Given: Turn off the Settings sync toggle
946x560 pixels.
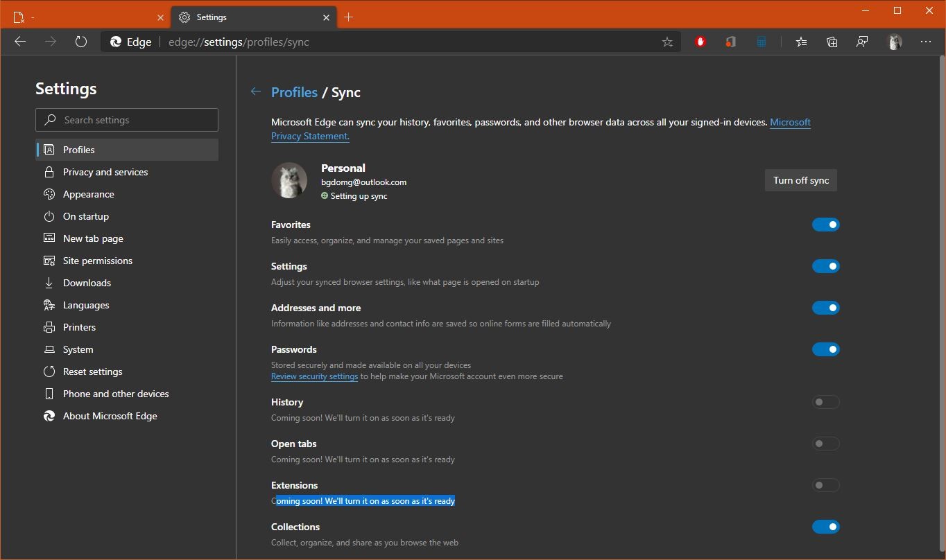Looking at the screenshot, I should (x=826, y=266).
